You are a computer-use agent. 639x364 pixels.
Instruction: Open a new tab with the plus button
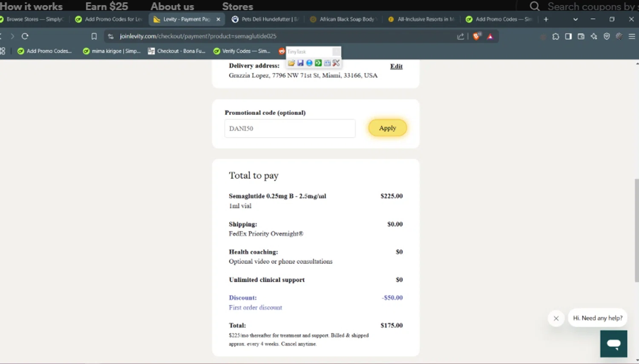(x=546, y=19)
